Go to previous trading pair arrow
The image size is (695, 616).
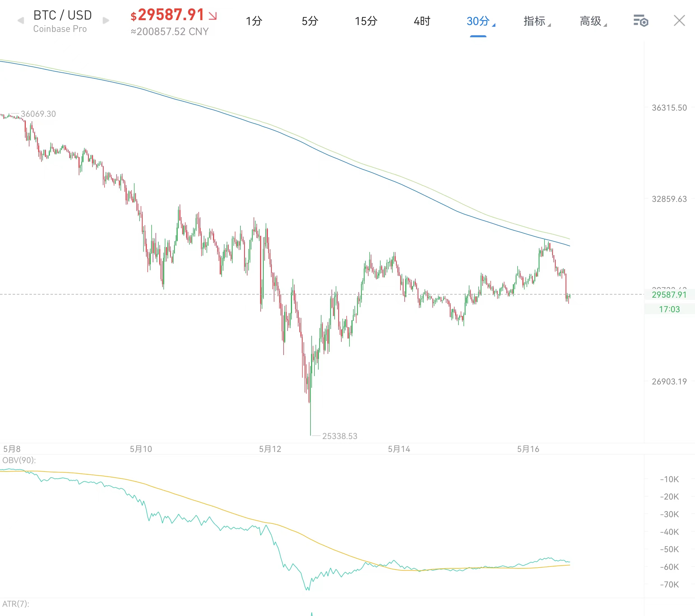click(x=21, y=21)
